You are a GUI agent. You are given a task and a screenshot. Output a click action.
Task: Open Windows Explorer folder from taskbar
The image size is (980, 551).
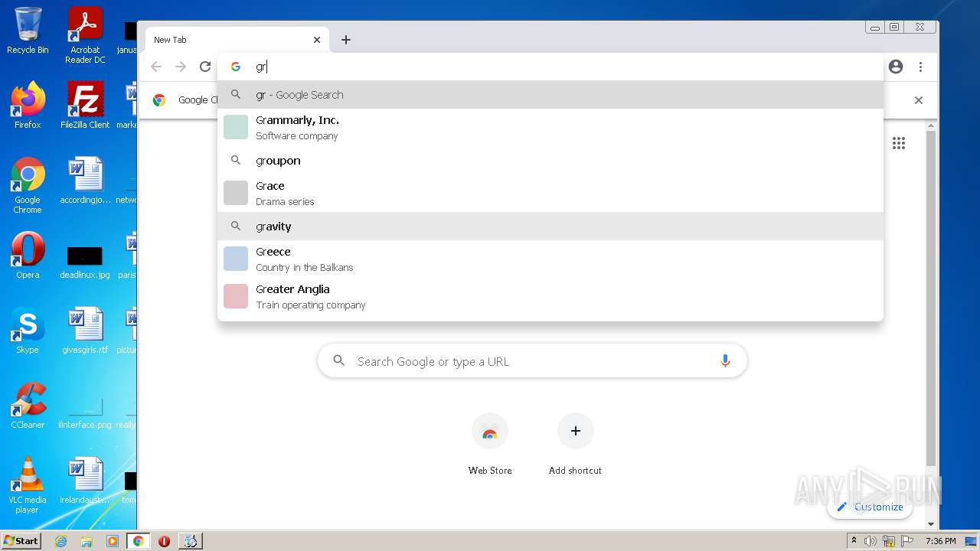pos(87,541)
